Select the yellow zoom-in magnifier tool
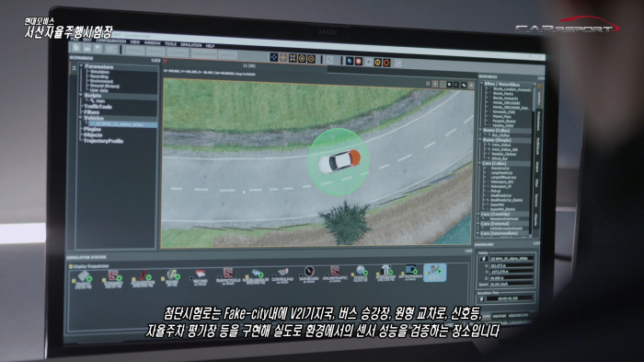Image resolution: width=644 pixels, height=362 pixels. (302, 59)
